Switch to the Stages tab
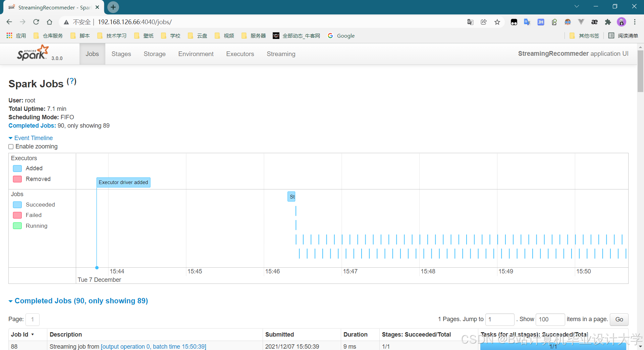 pyautogui.click(x=121, y=54)
